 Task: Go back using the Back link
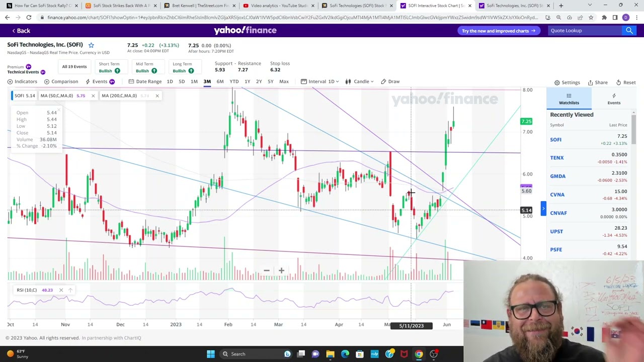[x=21, y=31]
